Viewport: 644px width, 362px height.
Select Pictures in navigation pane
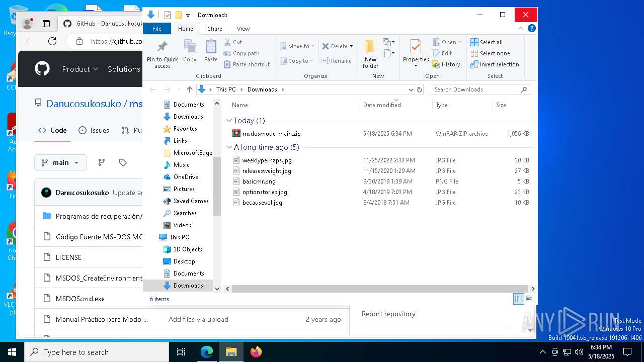coord(184,189)
